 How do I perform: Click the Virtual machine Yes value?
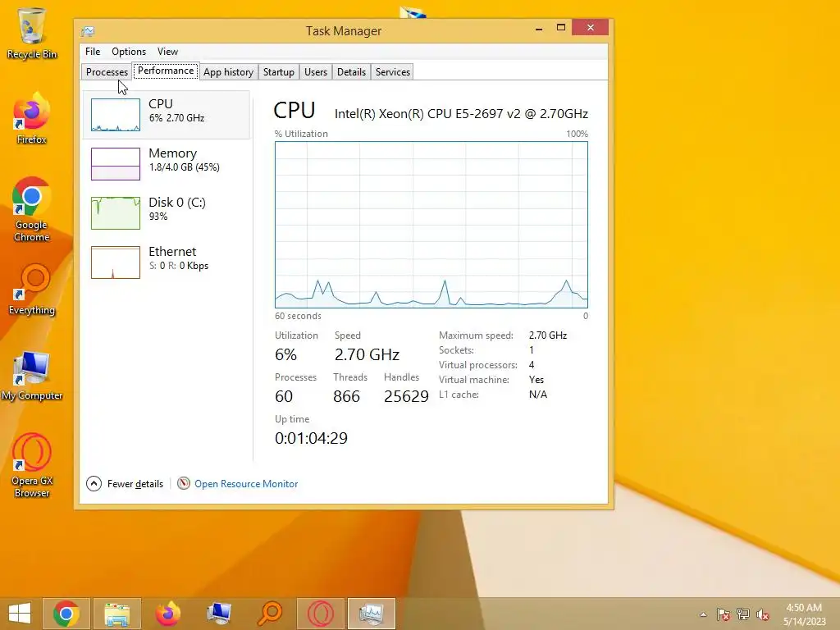coord(536,379)
